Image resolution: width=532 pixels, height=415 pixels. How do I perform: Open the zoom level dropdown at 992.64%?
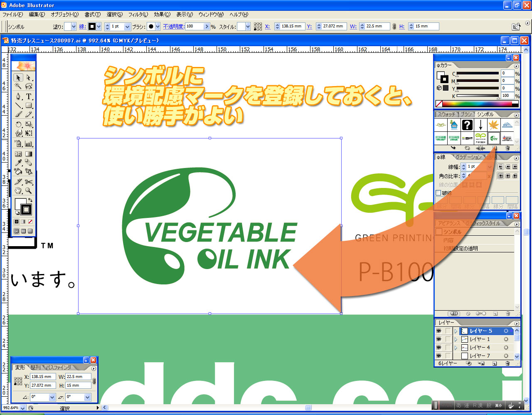(x=22, y=408)
